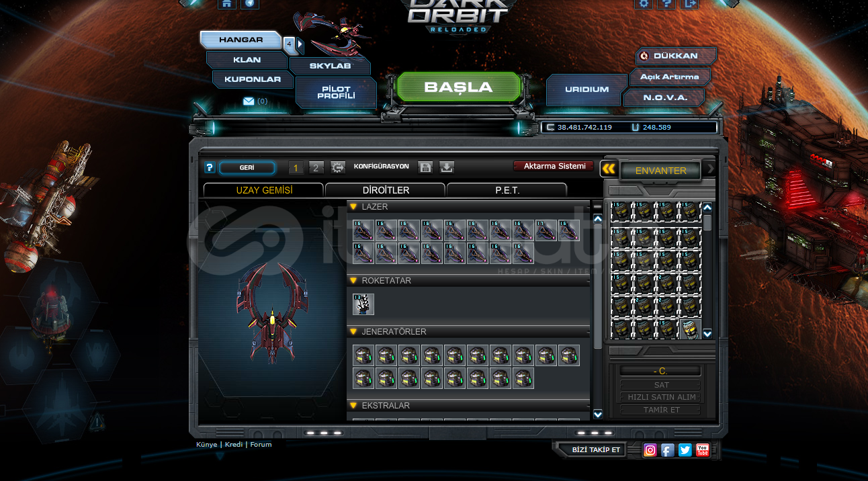Open Açık Artırma auction
868x481 pixels.
click(669, 77)
